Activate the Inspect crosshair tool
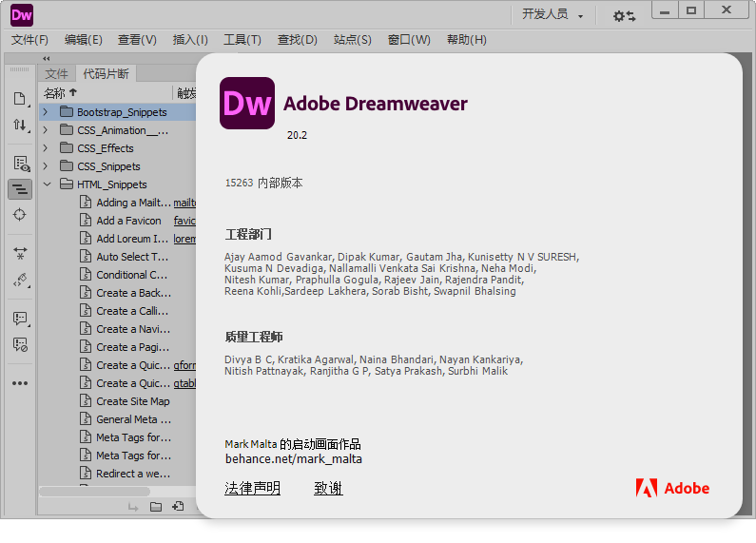The width and height of the screenshot is (756, 543). [19, 215]
